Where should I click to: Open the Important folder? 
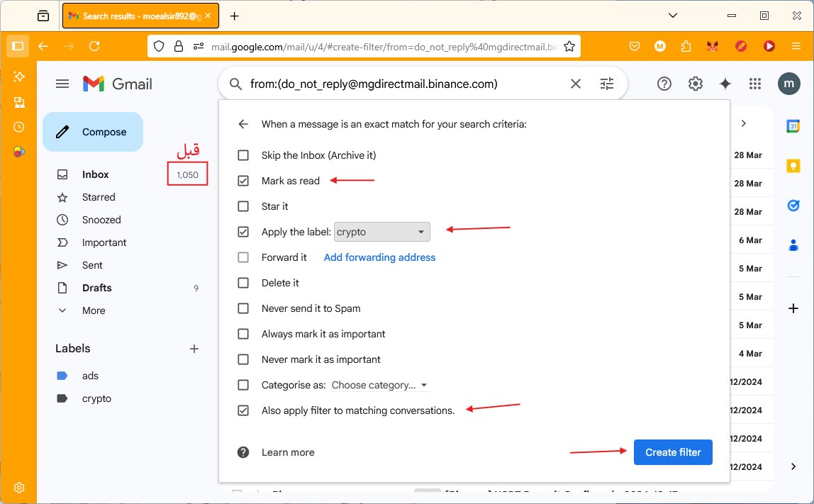click(104, 242)
